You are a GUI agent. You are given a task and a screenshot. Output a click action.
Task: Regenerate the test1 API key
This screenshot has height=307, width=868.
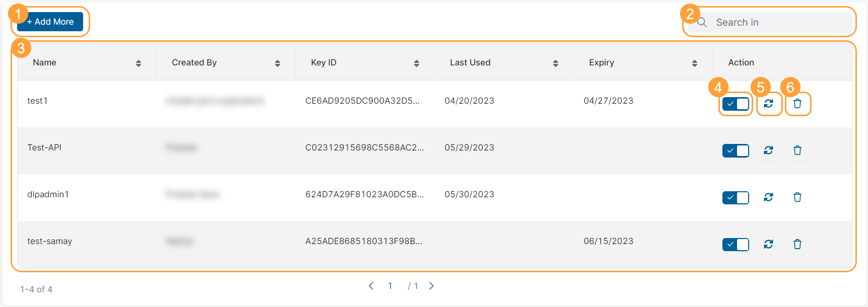tap(768, 104)
